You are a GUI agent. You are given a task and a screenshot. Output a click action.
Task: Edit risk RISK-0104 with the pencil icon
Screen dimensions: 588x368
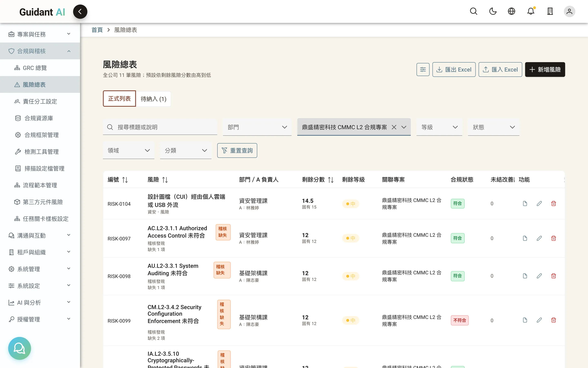tap(539, 203)
